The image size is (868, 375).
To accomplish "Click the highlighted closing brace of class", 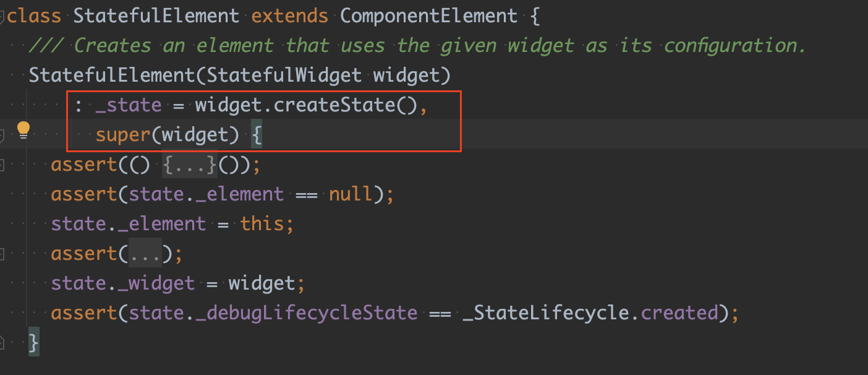I will tap(34, 343).
